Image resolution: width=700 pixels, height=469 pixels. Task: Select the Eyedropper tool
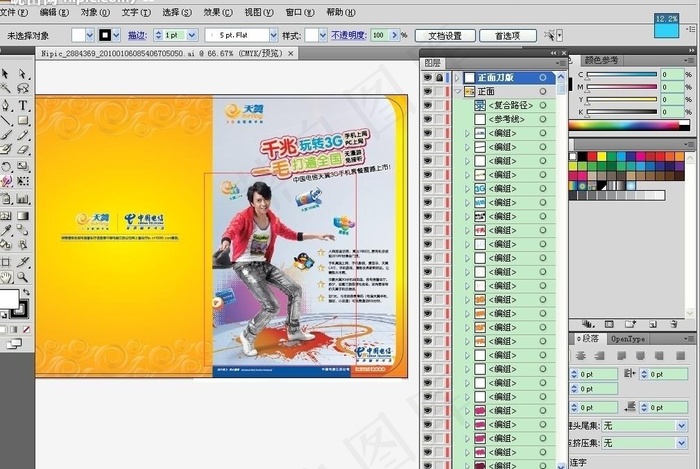[6, 230]
